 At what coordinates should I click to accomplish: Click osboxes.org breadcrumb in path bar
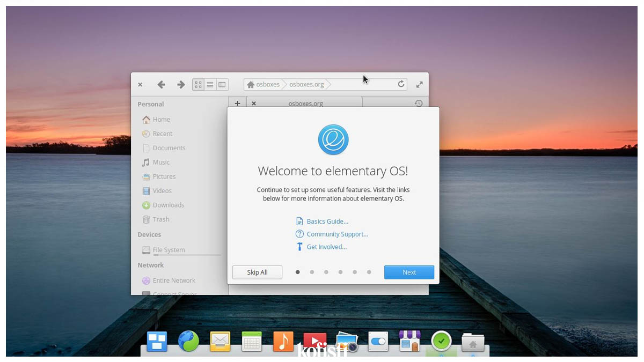point(306,84)
